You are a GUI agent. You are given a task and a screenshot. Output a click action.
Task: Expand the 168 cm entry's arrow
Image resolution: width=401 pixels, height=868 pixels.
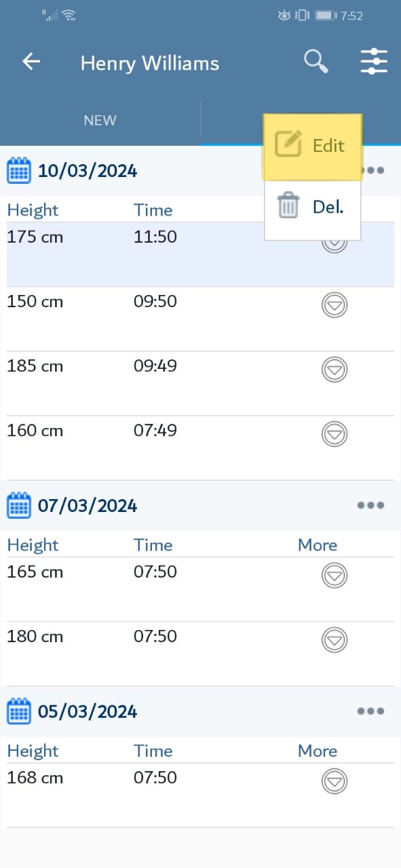334,781
